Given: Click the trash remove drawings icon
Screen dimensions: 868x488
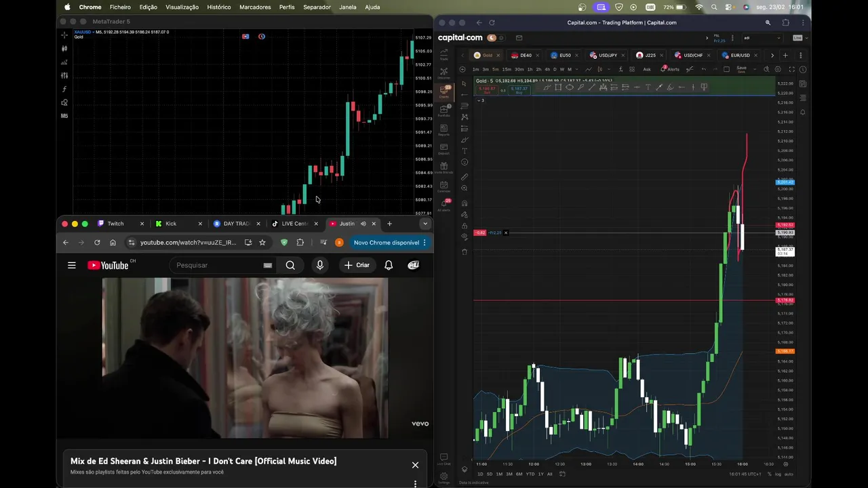Looking at the screenshot, I should tap(465, 251).
